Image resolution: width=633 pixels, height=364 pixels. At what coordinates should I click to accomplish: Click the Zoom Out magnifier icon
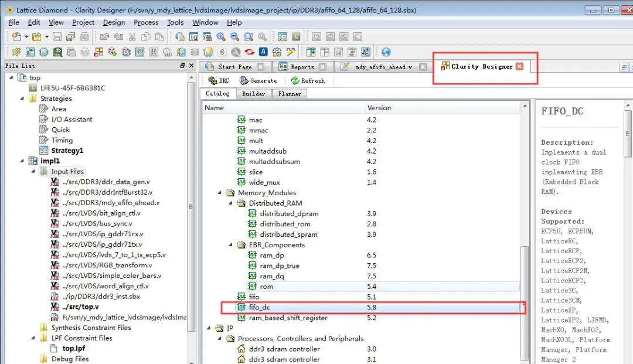pyautogui.click(x=235, y=37)
